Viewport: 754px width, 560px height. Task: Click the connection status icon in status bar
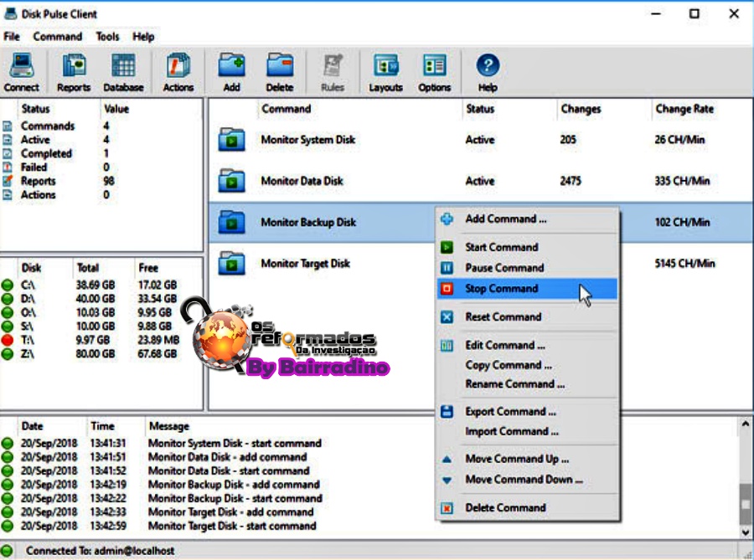click(8, 551)
